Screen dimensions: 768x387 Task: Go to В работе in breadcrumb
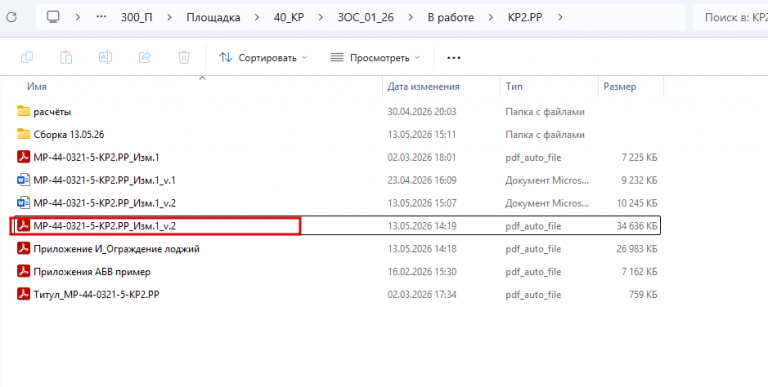(x=451, y=17)
